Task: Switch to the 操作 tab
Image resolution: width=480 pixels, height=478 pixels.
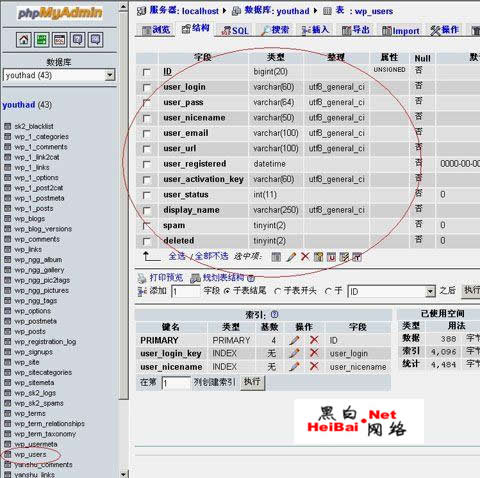Action: (445, 30)
